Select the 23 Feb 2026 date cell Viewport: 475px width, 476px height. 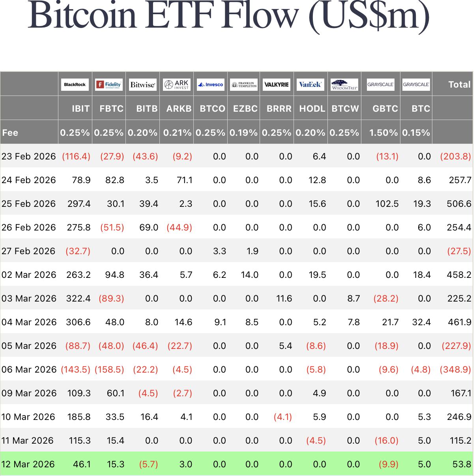[x=29, y=156]
